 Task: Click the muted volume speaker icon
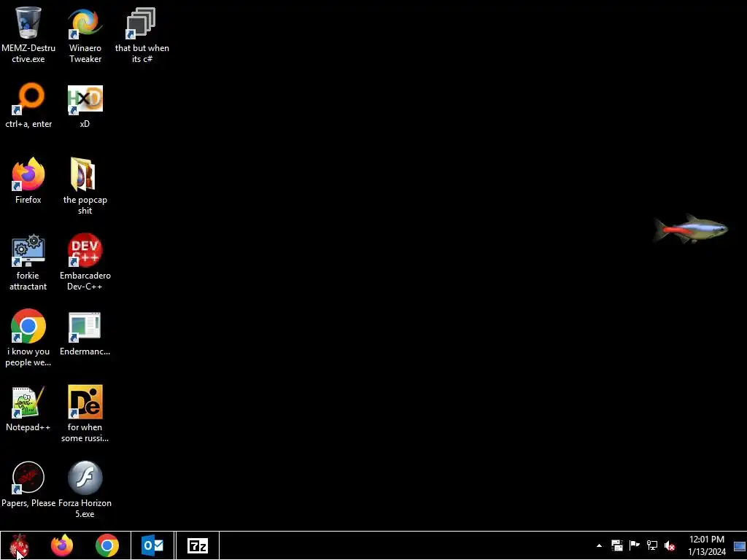coord(670,545)
